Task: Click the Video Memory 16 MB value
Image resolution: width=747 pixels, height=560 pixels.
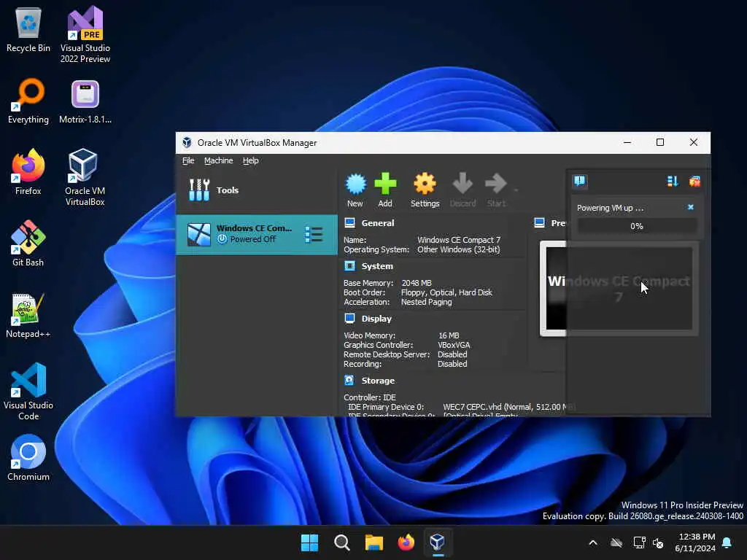Action: click(449, 335)
